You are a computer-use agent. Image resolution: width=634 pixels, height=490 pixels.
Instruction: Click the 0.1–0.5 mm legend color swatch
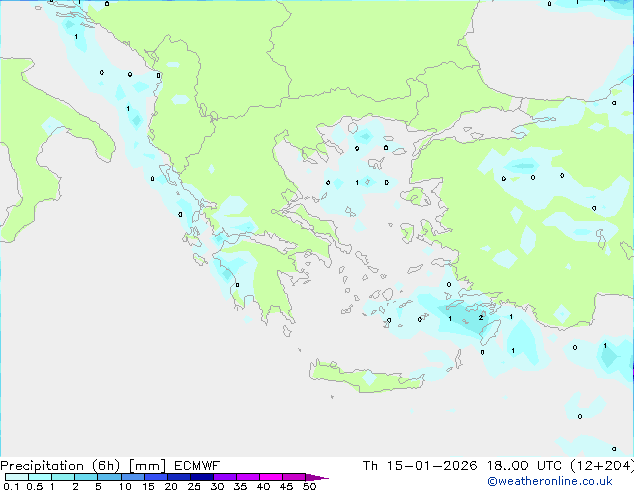(17, 477)
